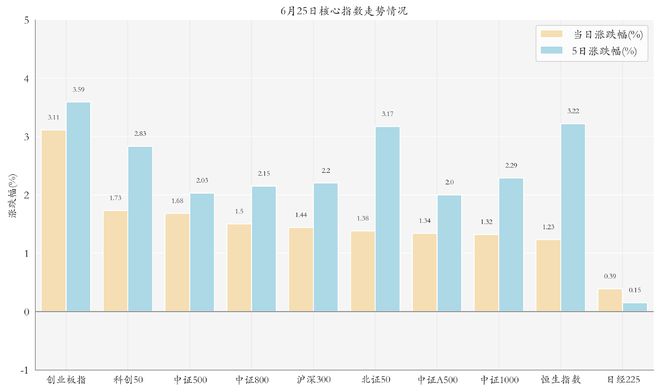This screenshot has height=392, width=660.
Task: Select the blue 中证800 bar showing 2.15
Action: click(264, 249)
